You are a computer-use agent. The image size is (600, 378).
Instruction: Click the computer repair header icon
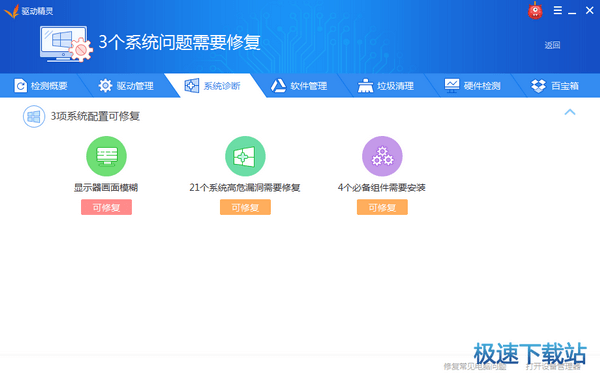(x=66, y=44)
